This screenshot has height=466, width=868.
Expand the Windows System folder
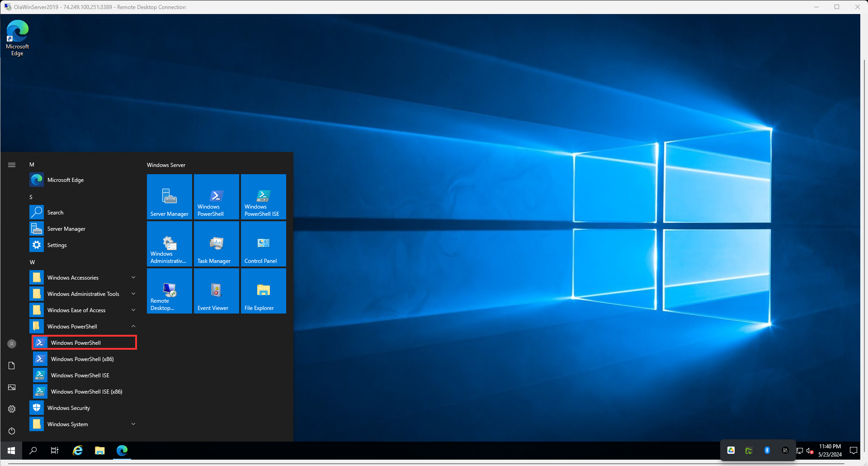pyautogui.click(x=84, y=424)
